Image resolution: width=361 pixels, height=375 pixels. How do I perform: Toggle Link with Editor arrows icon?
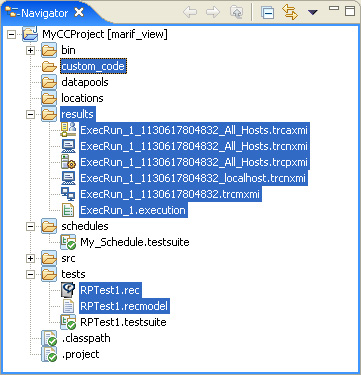pos(290,12)
